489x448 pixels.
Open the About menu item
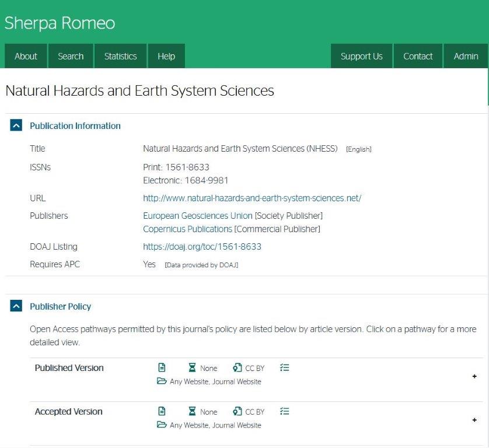click(26, 56)
